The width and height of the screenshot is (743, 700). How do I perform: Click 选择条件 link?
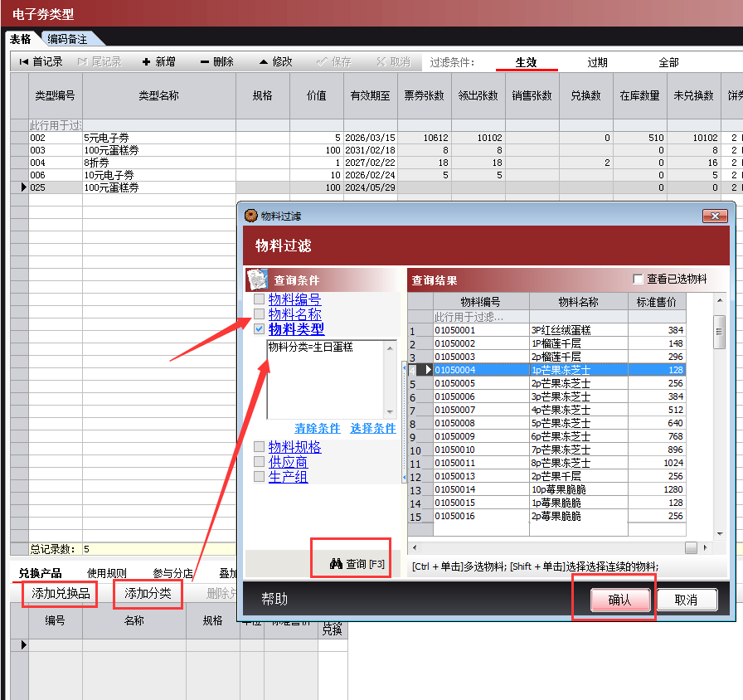click(373, 429)
